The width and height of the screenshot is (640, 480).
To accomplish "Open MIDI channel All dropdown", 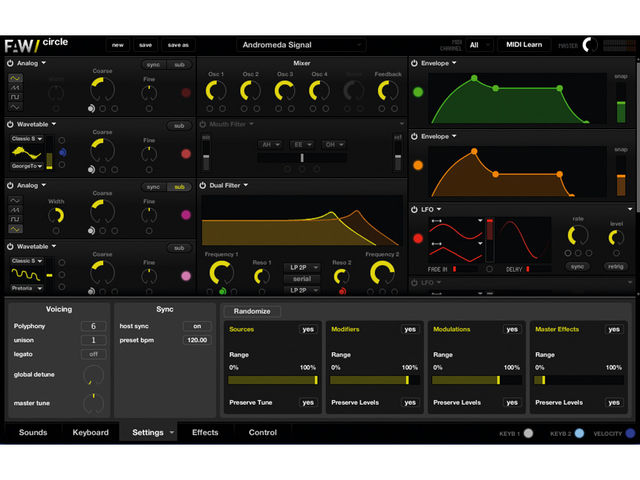I will click(x=480, y=45).
